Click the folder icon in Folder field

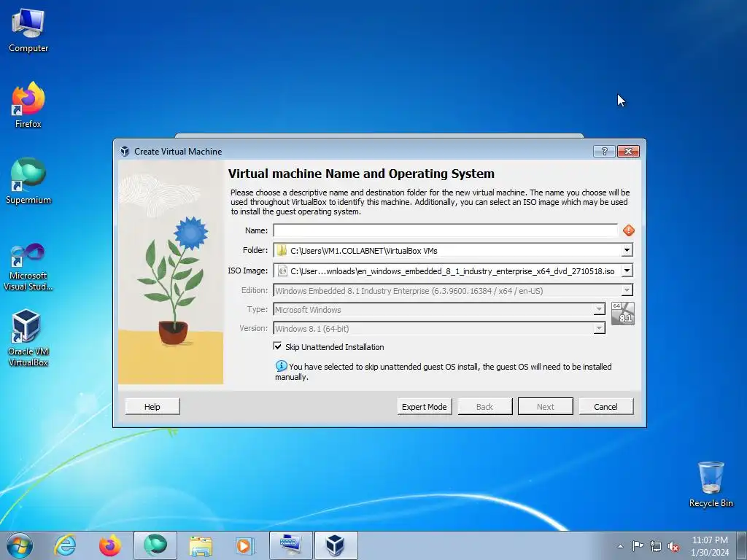pos(282,250)
